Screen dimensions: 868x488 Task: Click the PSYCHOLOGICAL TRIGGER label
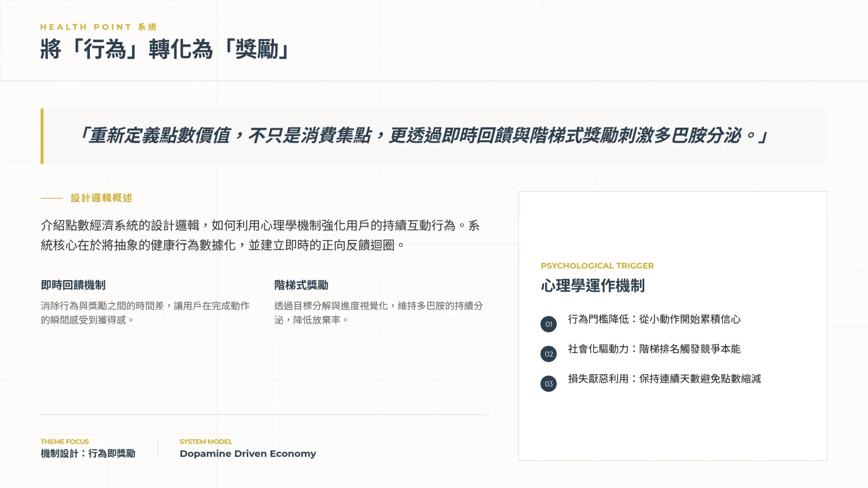[x=597, y=266]
